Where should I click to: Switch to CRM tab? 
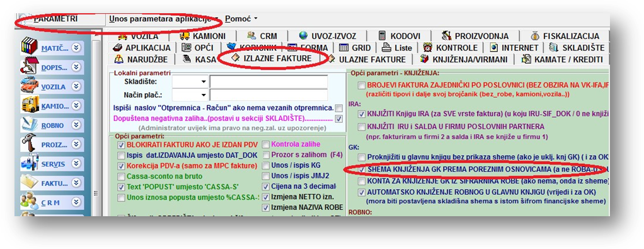pos(262,36)
